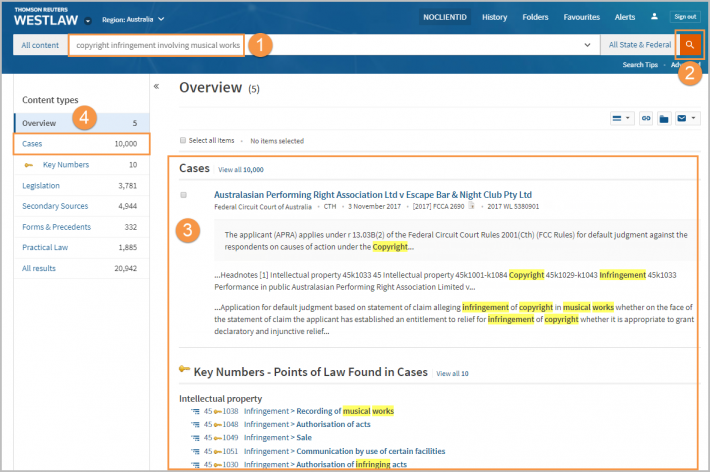Image resolution: width=710 pixels, height=472 pixels.
Task: Open the hierarchy icon for key number 45-1038
Action: [195, 411]
